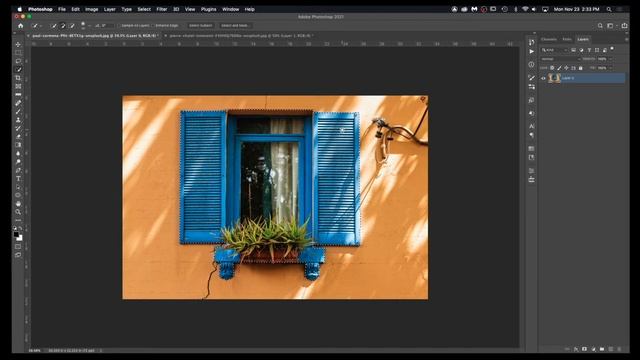Open the Plugins menu

coord(209,9)
